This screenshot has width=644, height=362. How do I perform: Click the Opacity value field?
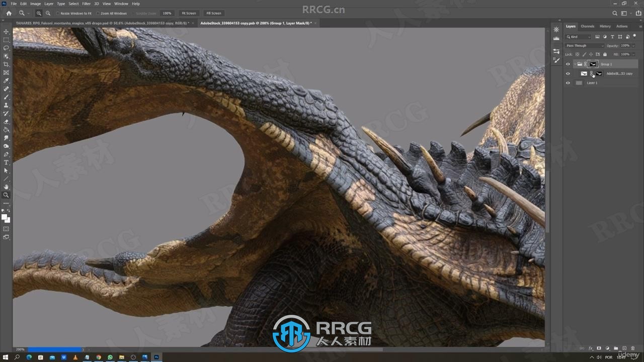pyautogui.click(x=625, y=46)
